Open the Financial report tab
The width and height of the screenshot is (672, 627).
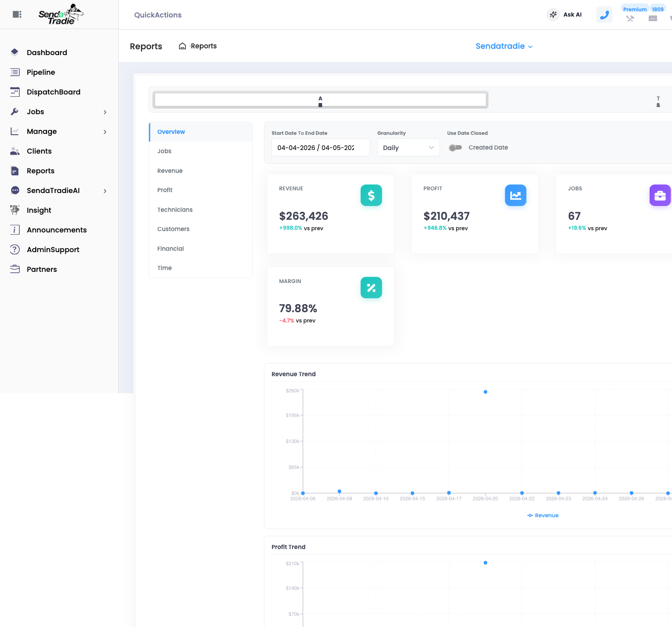coord(201,249)
